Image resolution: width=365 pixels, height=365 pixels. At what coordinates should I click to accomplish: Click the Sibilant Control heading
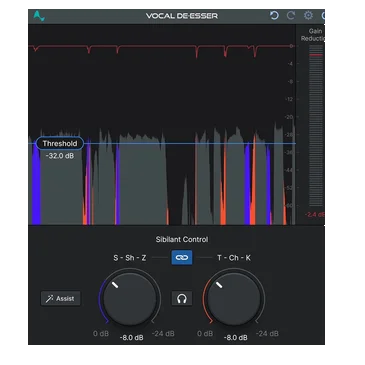point(182,239)
